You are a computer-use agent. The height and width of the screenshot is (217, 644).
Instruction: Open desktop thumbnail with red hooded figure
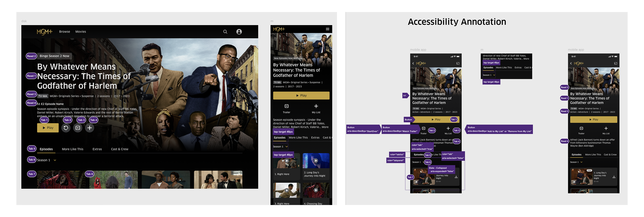(x=61, y=180)
